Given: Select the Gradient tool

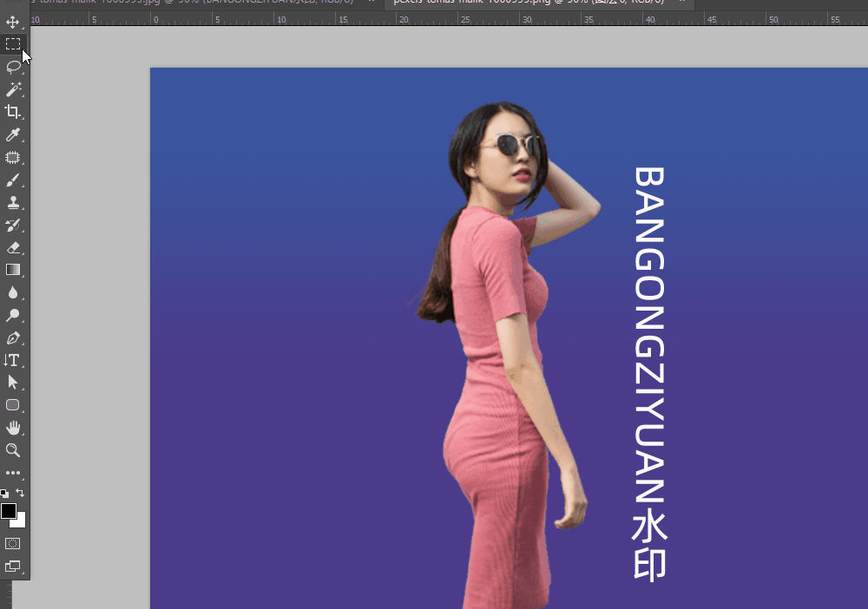Looking at the screenshot, I should [x=13, y=270].
